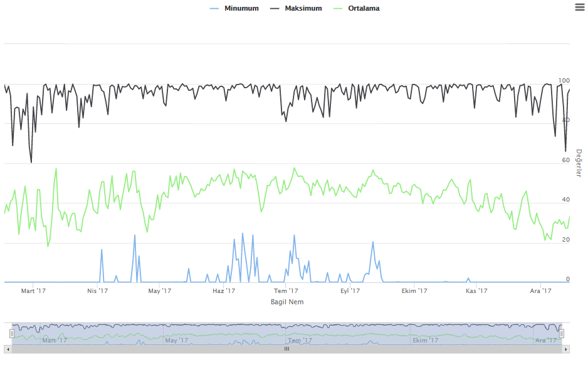Toggle the Ortalama legend entry
The width and height of the screenshot is (588, 370).
pyautogui.click(x=364, y=9)
